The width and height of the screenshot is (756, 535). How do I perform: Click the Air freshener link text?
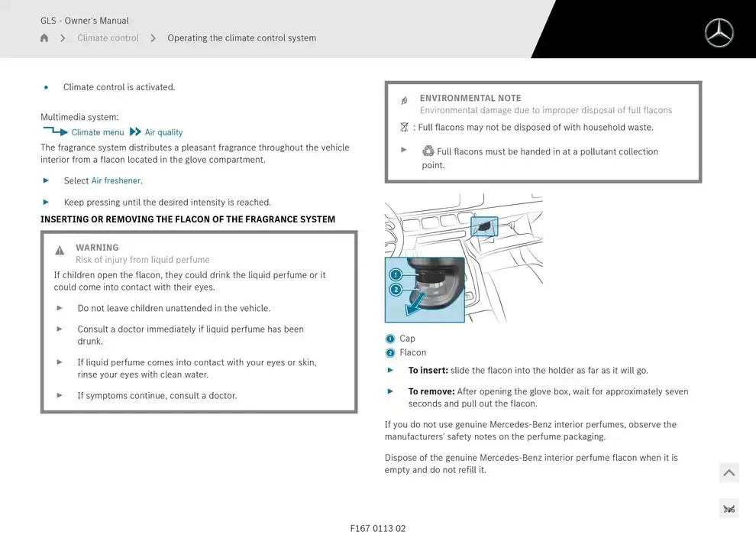(116, 181)
